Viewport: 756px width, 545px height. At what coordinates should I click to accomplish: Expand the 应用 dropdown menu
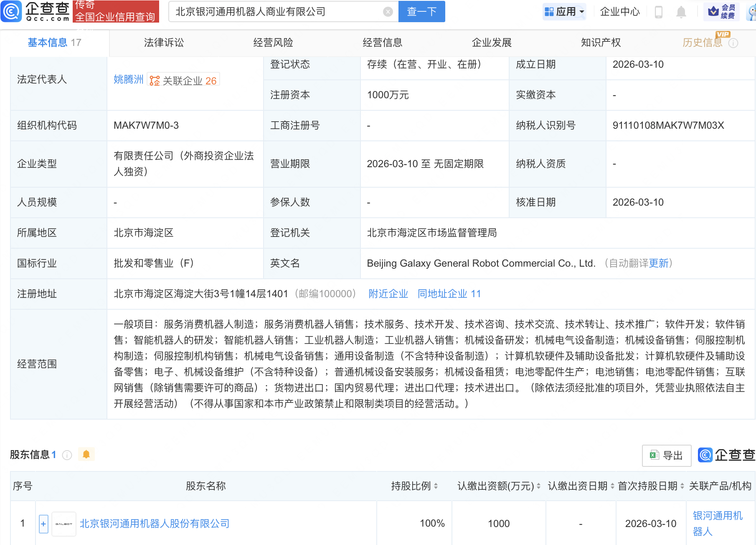pyautogui.click(x=564, y=12)
